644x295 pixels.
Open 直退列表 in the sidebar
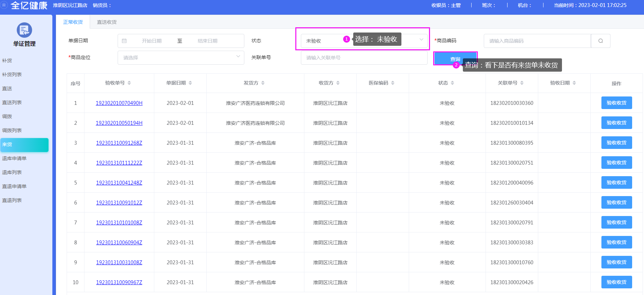(12, 200)
